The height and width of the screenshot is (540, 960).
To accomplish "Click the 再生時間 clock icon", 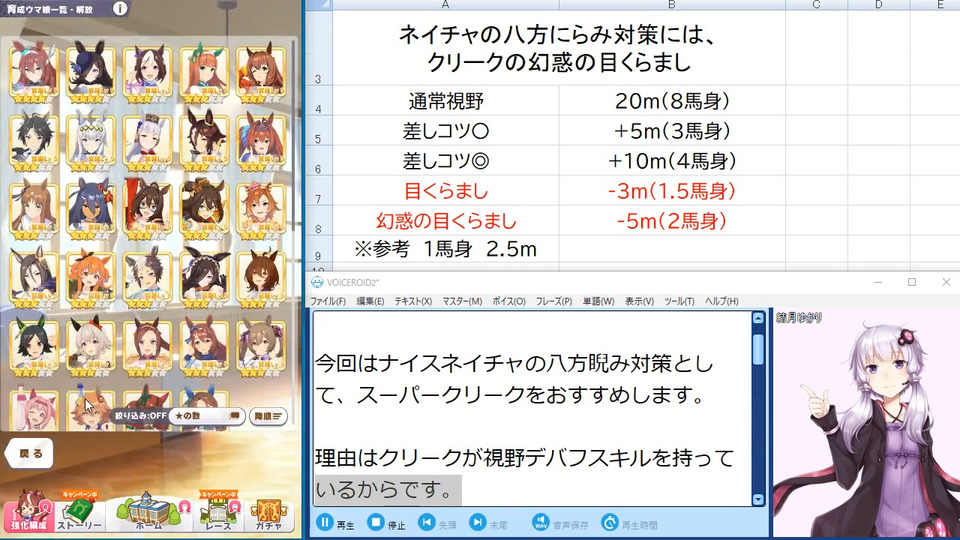I will click(x=610, y=523).
